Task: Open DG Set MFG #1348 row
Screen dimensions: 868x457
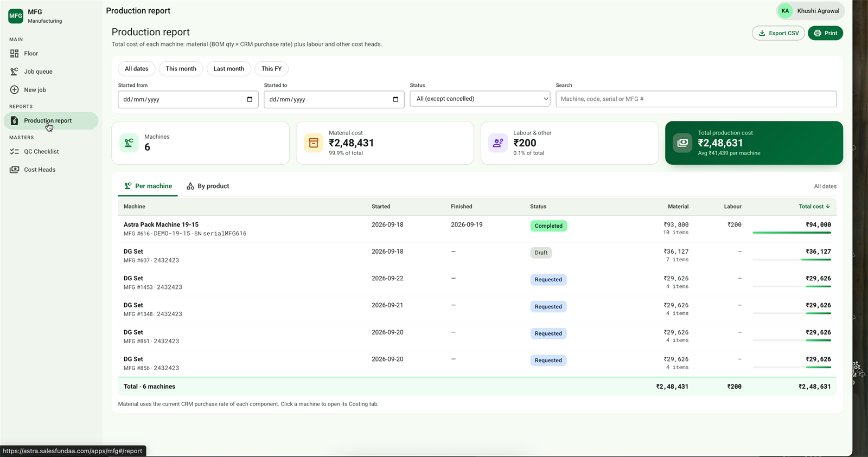Action: (x=477, y=310)
